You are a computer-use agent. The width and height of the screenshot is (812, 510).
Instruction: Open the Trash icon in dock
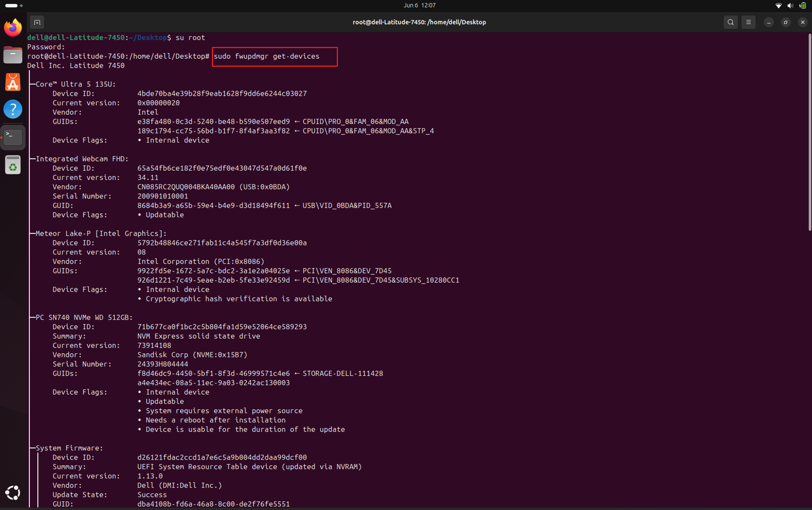12,165
